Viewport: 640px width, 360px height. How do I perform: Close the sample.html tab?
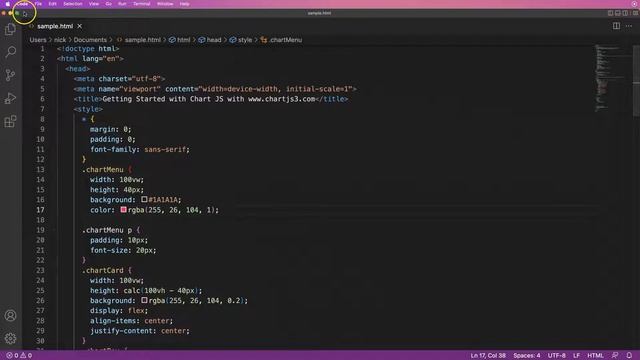click(x=80, y=26)
